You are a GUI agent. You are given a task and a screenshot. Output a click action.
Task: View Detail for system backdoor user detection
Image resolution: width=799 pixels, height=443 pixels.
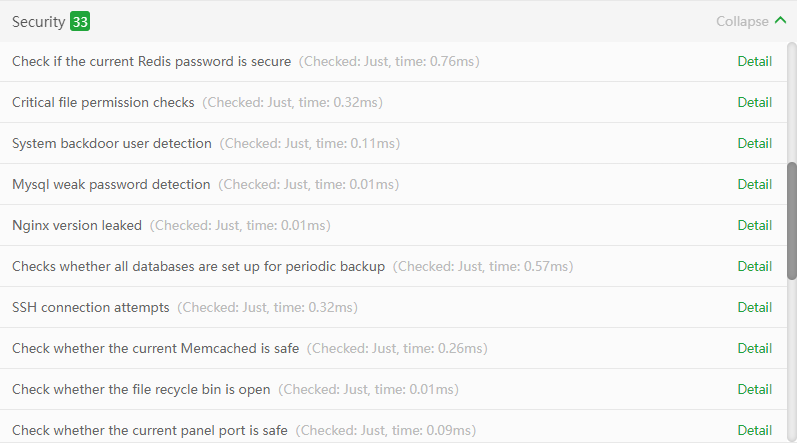coord(754,143)
